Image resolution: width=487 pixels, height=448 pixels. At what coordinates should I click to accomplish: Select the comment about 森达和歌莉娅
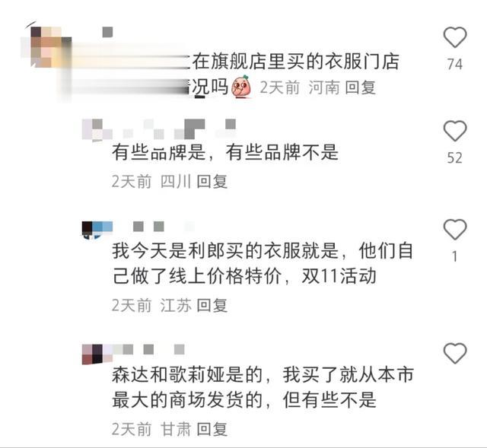pos(263,387)
